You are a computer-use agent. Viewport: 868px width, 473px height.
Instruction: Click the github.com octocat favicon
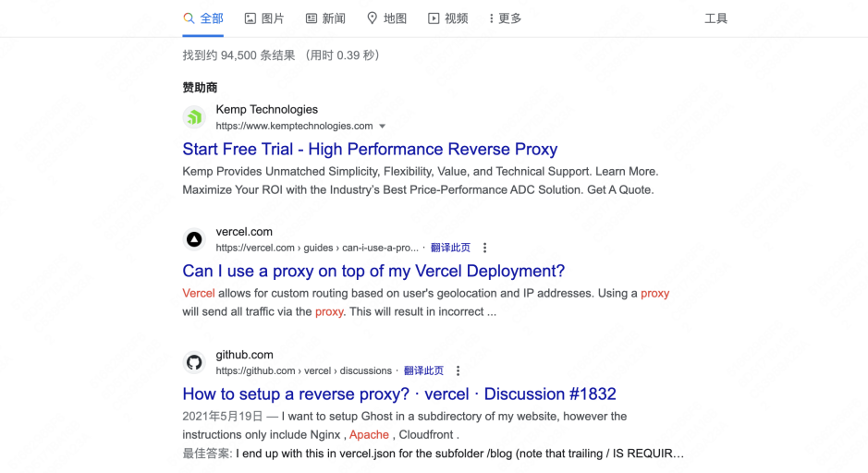194,362
